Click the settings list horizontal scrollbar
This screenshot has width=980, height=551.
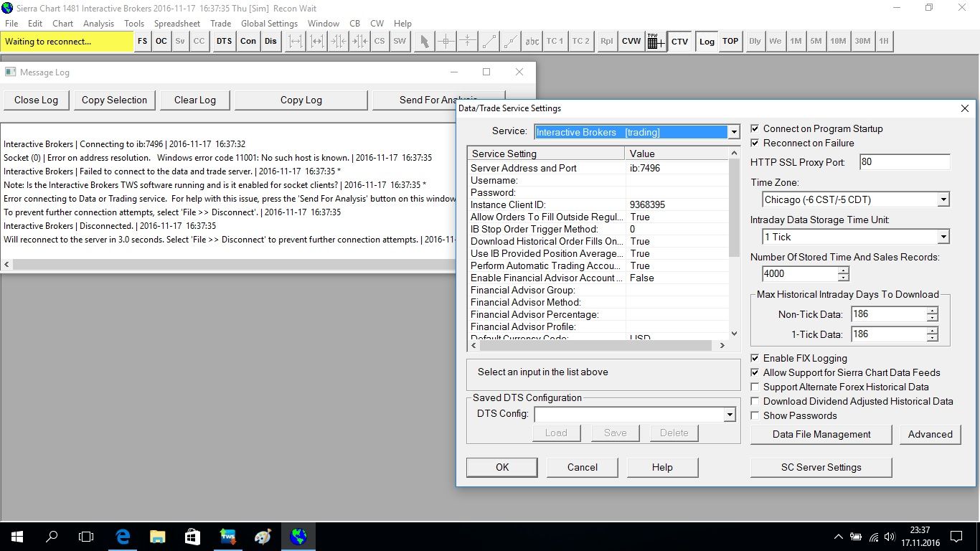click(x=595, y=346)
